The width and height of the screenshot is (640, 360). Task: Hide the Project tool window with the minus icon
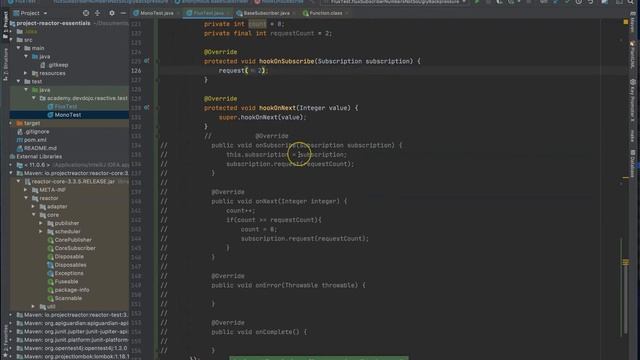point(123,13)
